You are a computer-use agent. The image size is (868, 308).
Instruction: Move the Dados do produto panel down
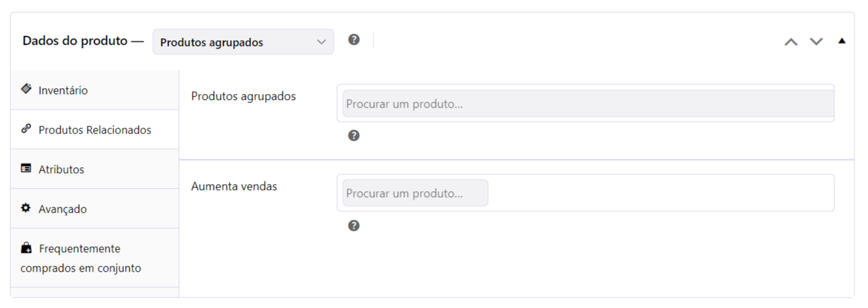816,41
